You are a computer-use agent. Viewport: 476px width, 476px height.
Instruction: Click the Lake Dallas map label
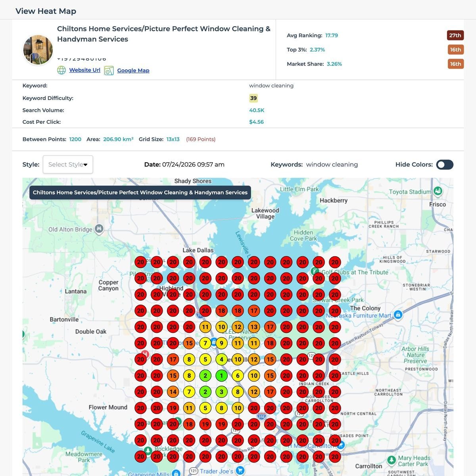198,250
